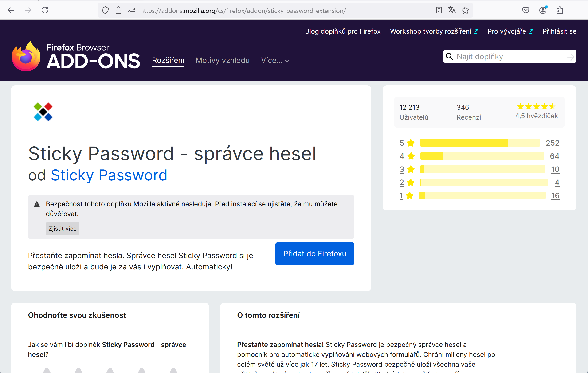Open the Firefox account avatar icon

pyautogui.click(x=543, y=10)
